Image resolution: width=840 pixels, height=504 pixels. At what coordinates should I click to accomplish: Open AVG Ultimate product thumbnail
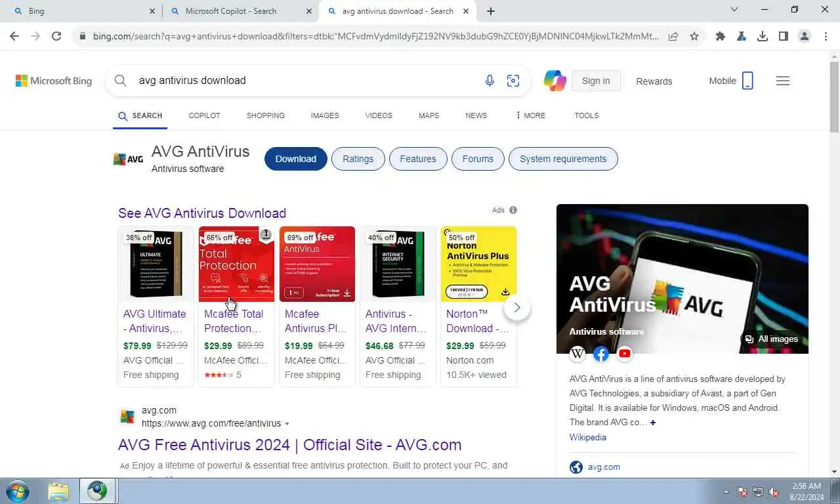[156, 264]
